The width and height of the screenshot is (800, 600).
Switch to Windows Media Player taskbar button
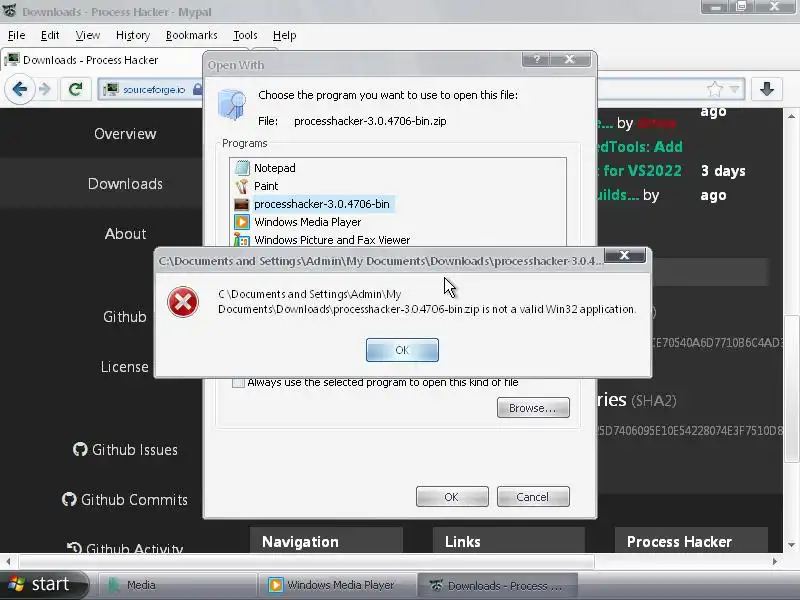337,585
